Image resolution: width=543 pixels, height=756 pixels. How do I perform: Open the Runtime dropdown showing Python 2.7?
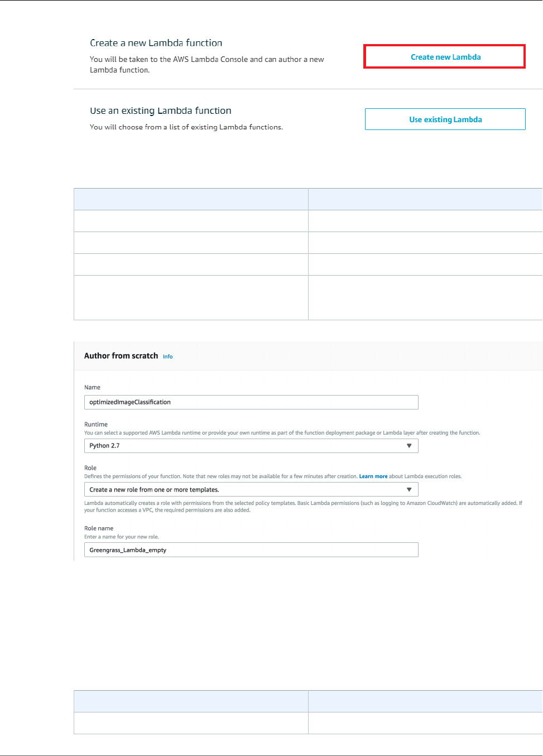[251, 446]
